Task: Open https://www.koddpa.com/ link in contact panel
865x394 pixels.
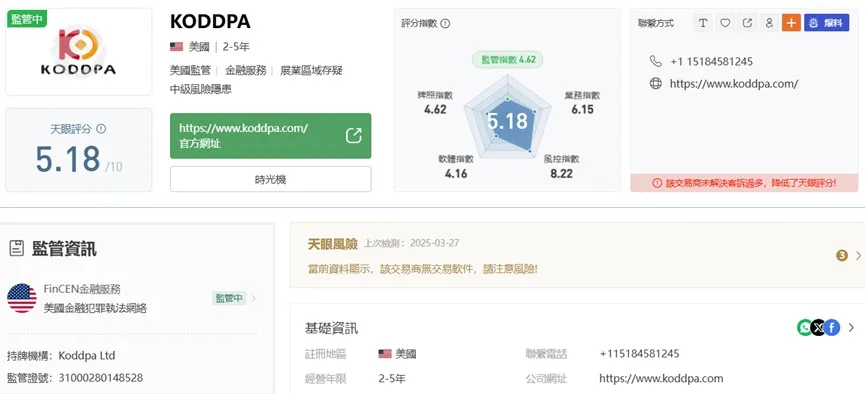Action: pyautogui.click(x=734, y=84)
